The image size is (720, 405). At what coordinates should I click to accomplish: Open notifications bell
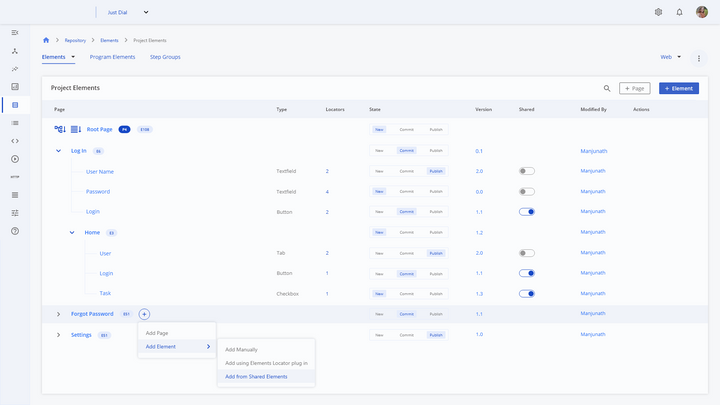(680, 12)
